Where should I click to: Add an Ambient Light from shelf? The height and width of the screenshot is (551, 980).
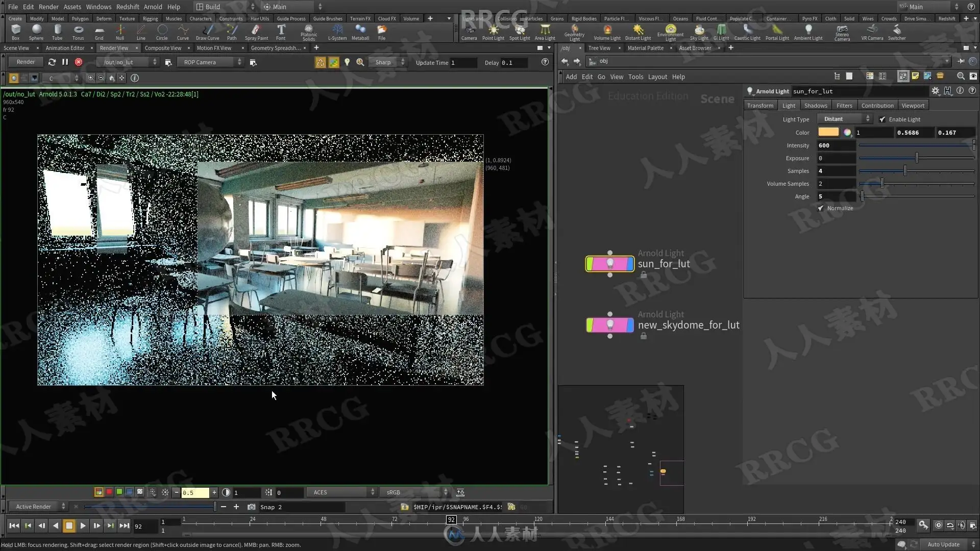pyautogui.click(x=808, y=32)
